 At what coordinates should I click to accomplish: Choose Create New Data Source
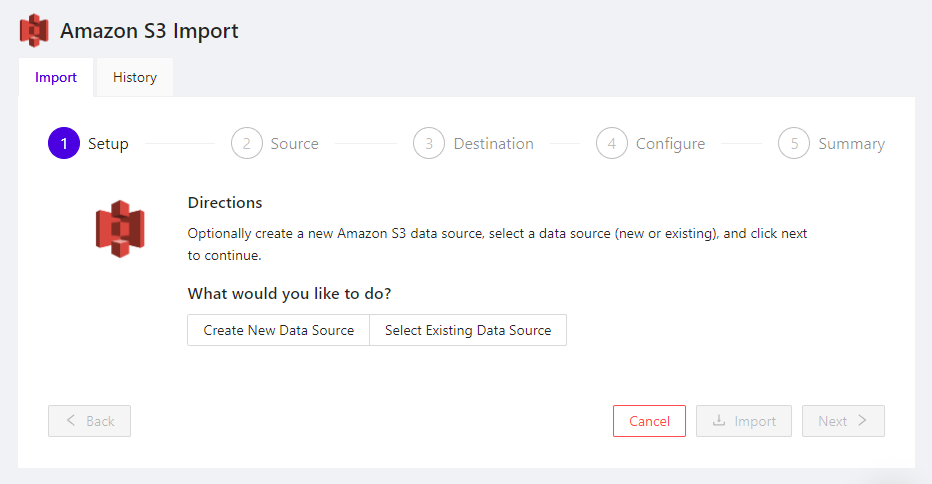[x=278, y=330]
